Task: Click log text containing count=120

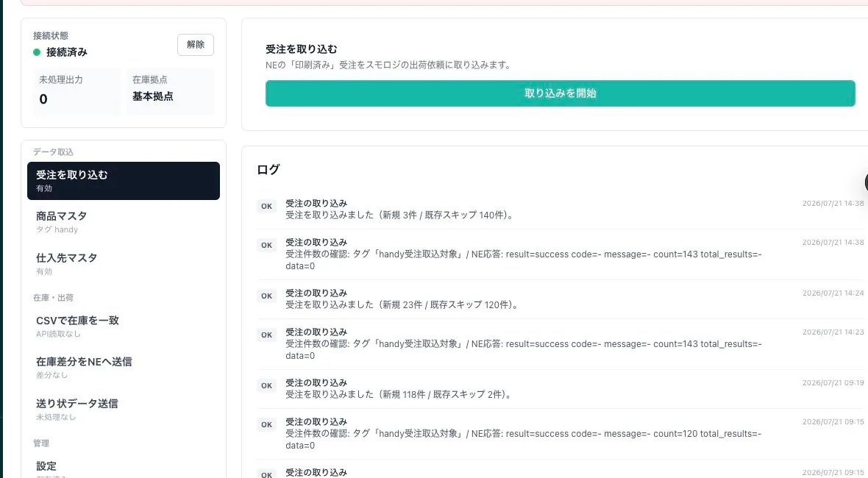Action: [524, 439]
